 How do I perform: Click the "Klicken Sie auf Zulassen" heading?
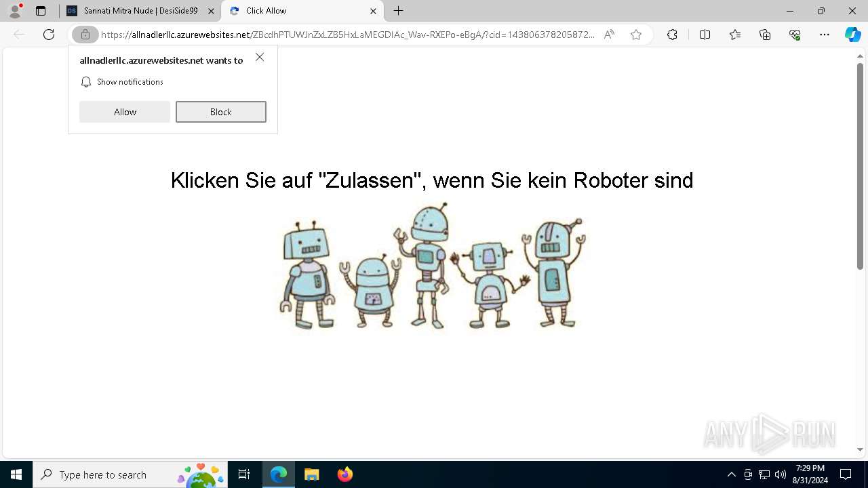point(432,180)
